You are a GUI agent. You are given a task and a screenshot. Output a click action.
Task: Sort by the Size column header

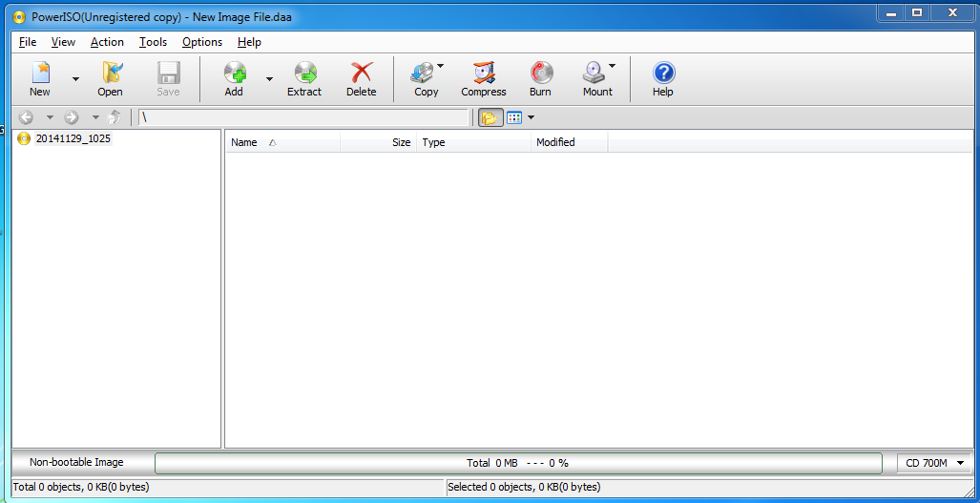coord(378,142)
